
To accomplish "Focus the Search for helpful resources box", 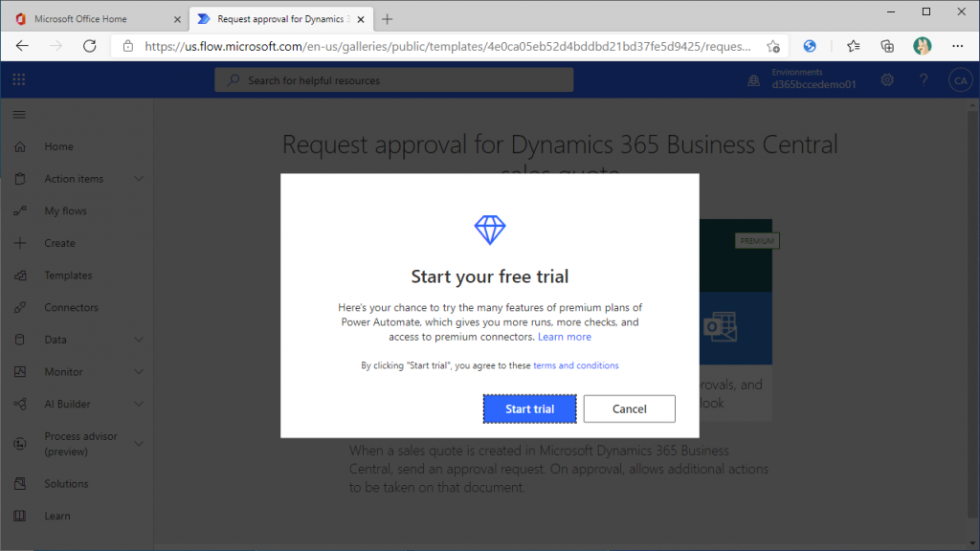I will tap(393, 80).
